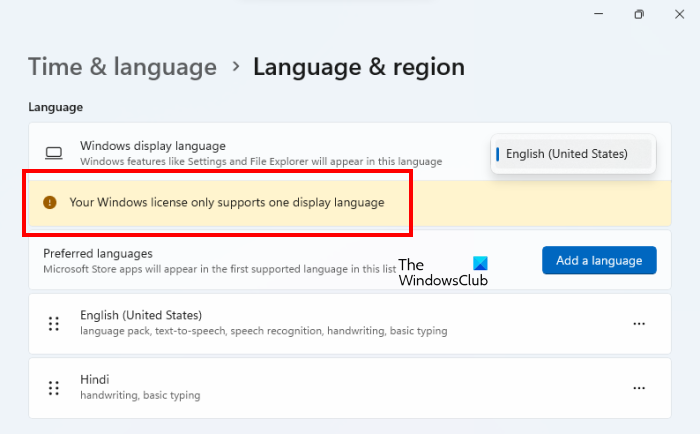The image size is (700, 434).
Task: Select the Hindi language name
Action: point(95,380)
